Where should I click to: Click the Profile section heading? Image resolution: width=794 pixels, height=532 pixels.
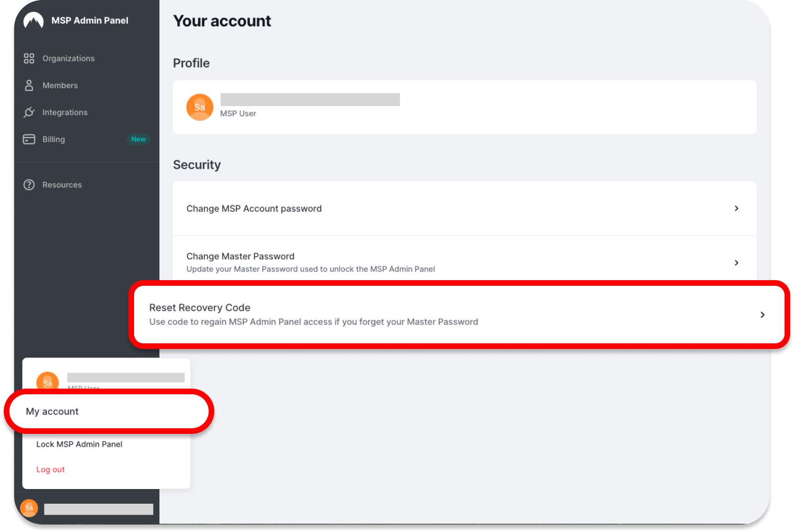click(x=191, y=63)
